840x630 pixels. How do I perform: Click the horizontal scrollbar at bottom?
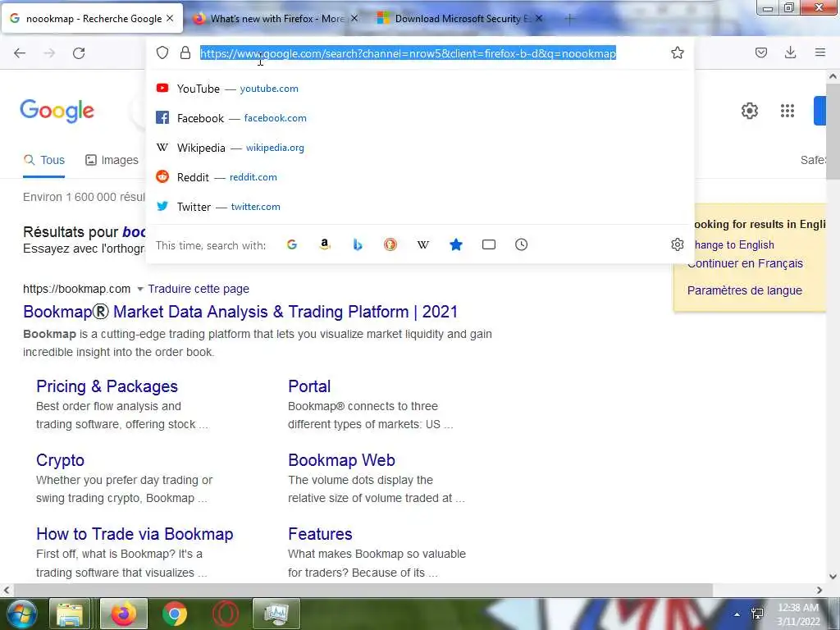coord(363,590)
